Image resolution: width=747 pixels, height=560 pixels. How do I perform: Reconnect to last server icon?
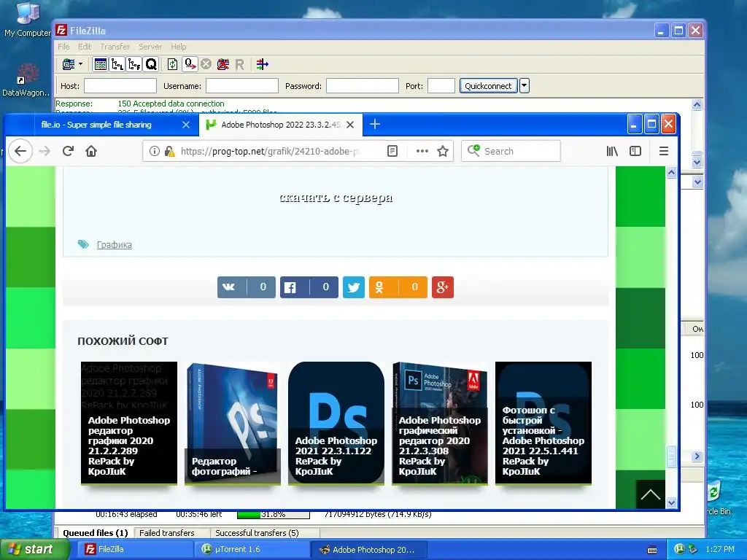(x=239, y=64)
